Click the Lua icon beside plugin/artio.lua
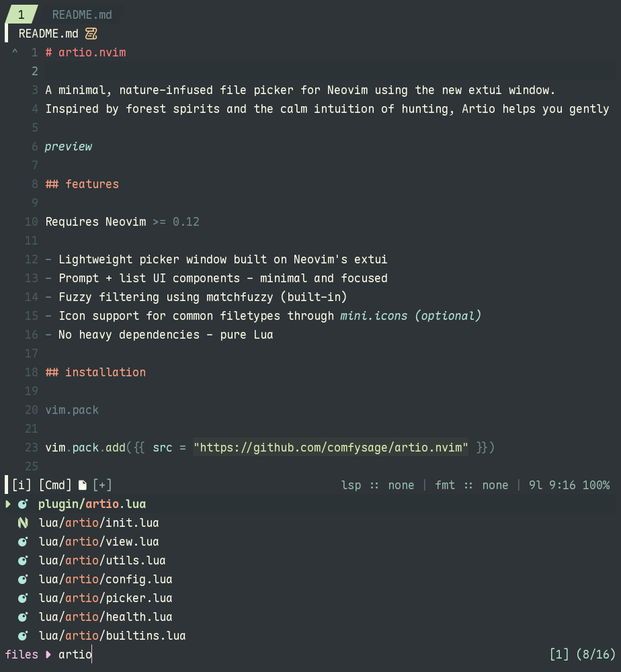Viewport: 621px width, 672px height. click(23, 504)
